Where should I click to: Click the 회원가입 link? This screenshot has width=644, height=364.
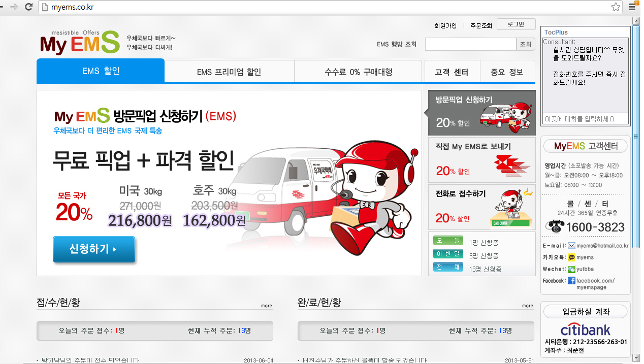[x=445, y=25]
